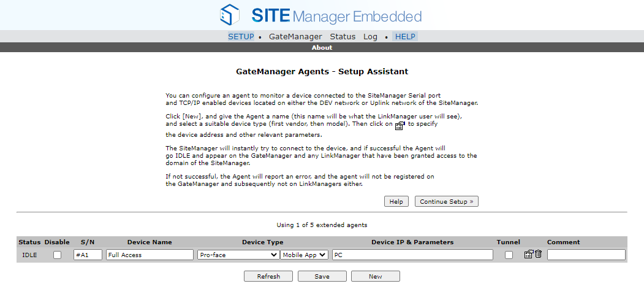Screen dimensions: 644x297
Task: Click the Device Name field
Action: (150, 255)
